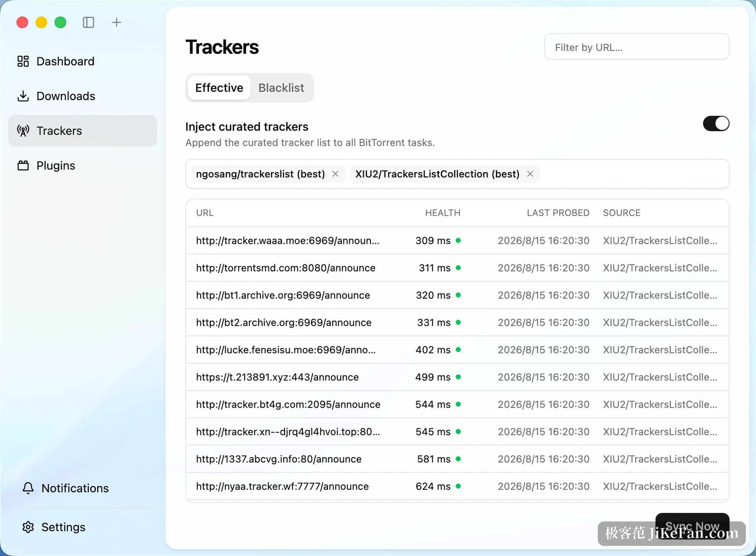The image size is (756, 556).
Task: Select https://t.213891.xyz:443/announce URL
Action: pos(277,377)
